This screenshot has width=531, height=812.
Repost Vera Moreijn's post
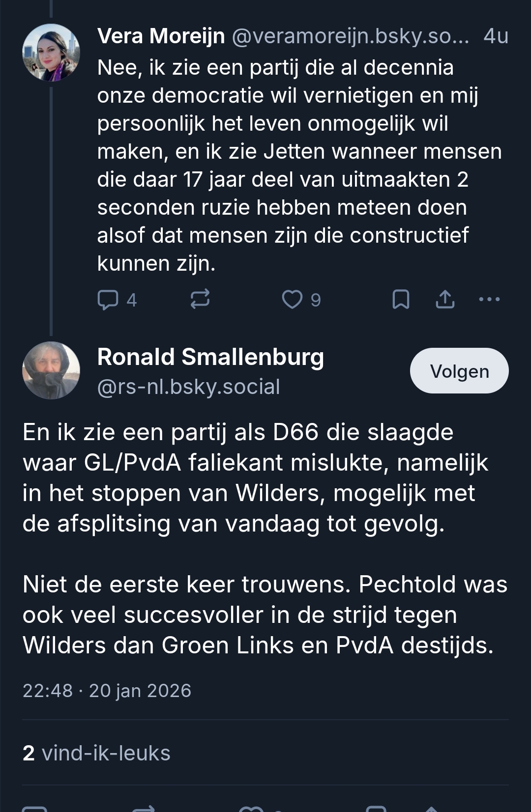[x=200, y=299]
